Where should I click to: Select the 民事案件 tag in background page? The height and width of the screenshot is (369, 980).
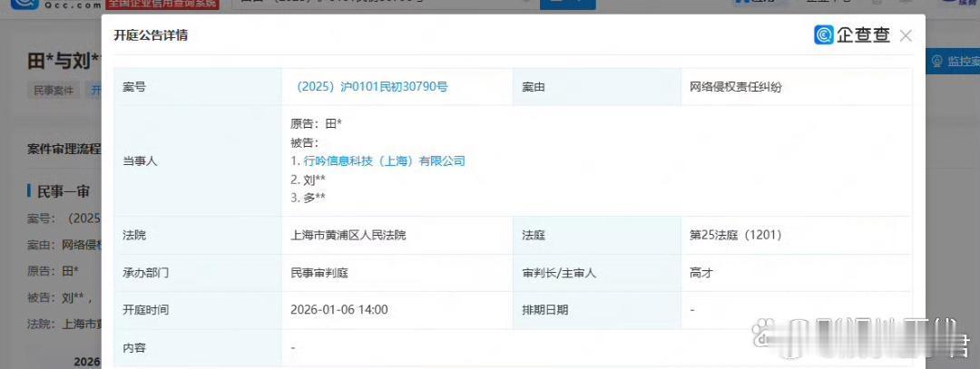point(54,90)
